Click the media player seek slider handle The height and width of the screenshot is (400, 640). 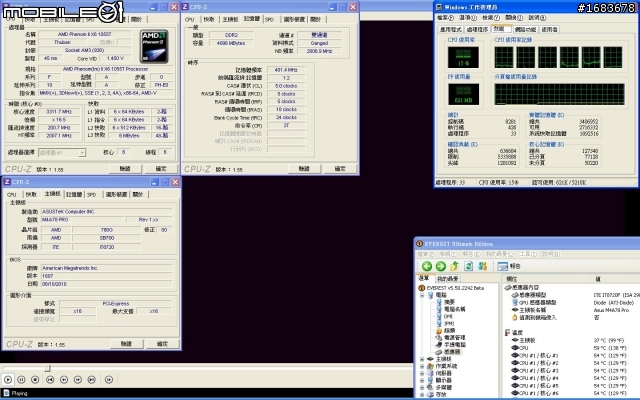47,368
